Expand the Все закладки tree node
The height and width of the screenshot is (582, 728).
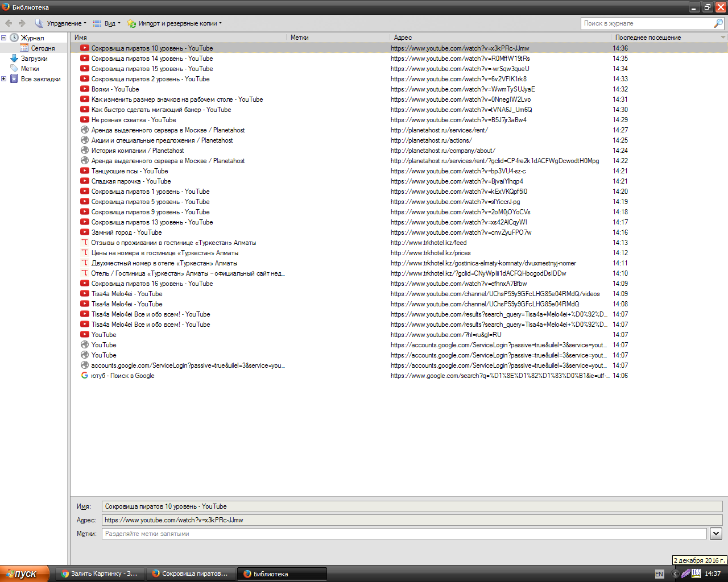click(x=3, y=79)
